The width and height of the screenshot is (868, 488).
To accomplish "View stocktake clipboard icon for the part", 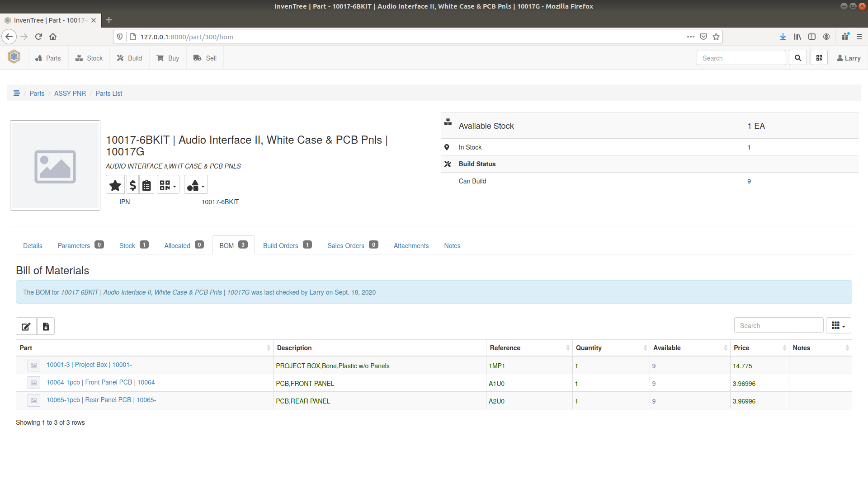I will click(x=146, y=184).
